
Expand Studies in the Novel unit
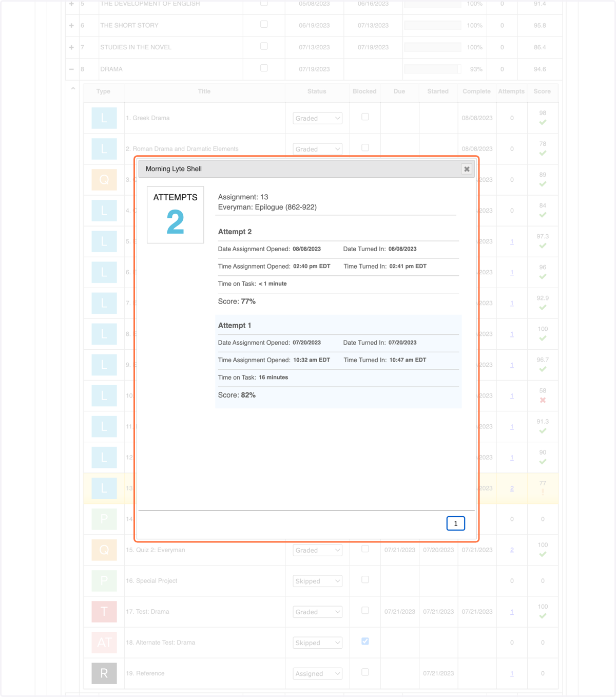pos(71,47)
